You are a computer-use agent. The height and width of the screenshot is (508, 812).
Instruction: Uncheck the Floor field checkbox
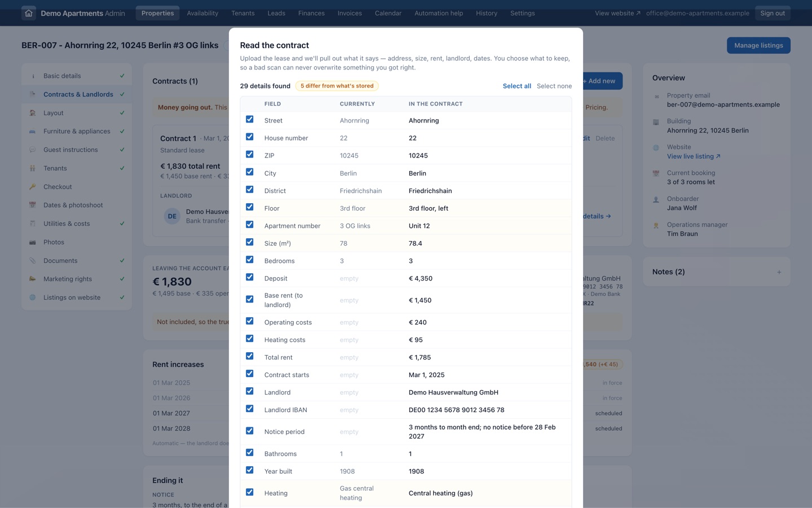coord(250,207)
